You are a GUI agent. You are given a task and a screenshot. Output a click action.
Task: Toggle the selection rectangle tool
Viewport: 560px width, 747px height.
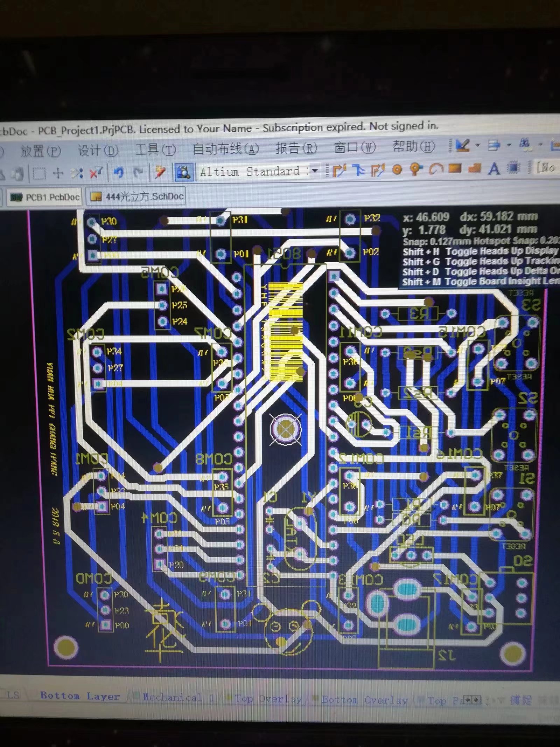click(39, 173)
